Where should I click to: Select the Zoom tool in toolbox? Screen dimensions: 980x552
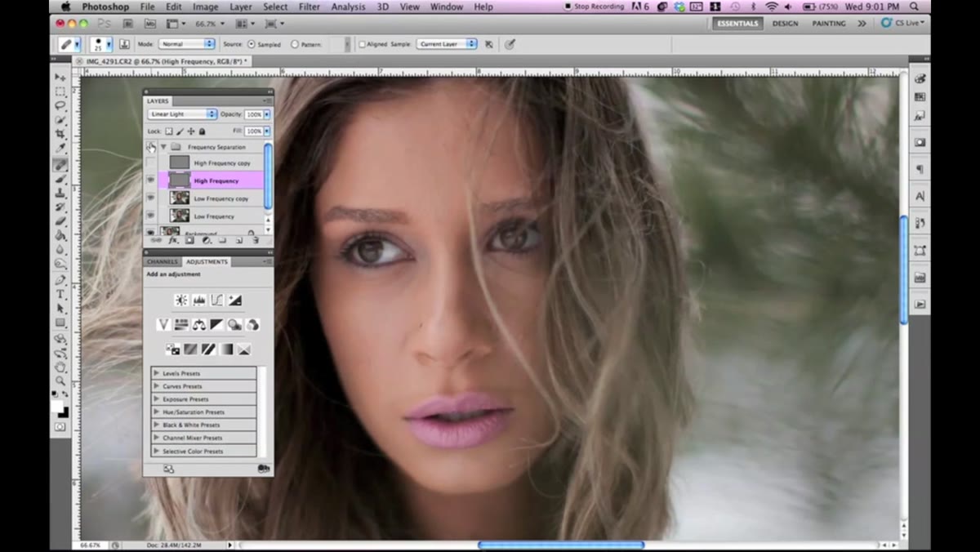60,381
